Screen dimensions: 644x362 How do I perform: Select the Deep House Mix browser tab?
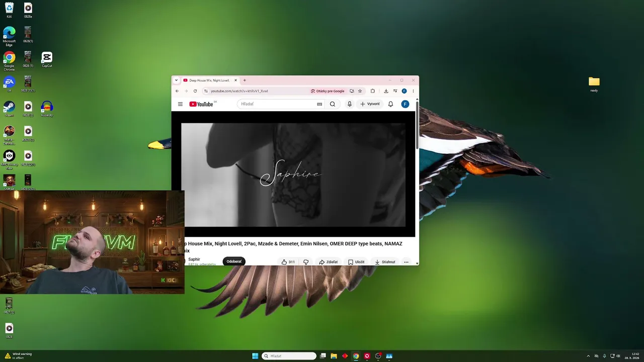tap(210, 80)
